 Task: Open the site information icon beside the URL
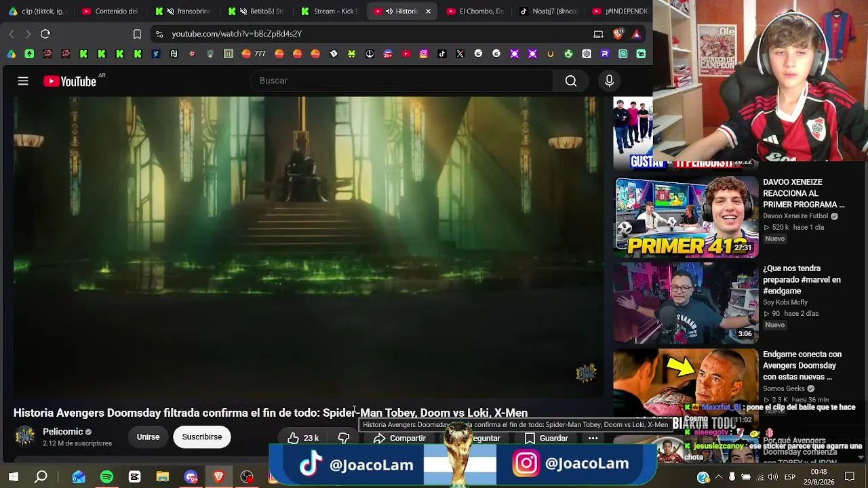(x=159, y=34)
